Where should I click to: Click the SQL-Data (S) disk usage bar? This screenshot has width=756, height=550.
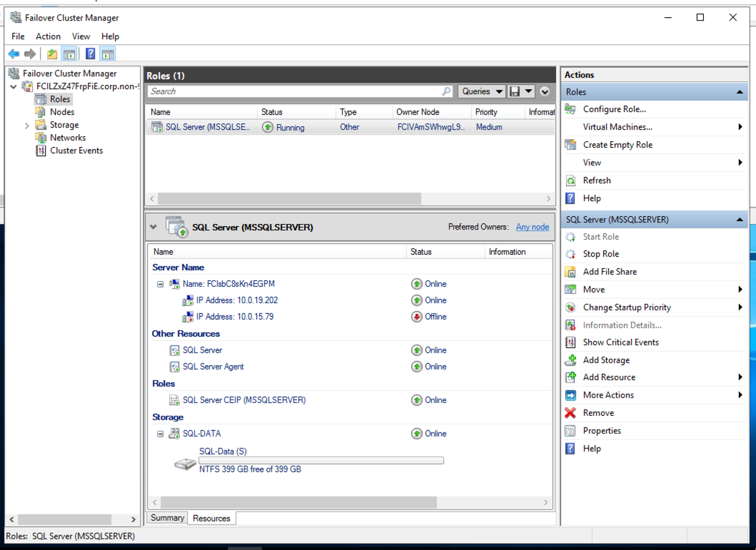coord(321,460)
